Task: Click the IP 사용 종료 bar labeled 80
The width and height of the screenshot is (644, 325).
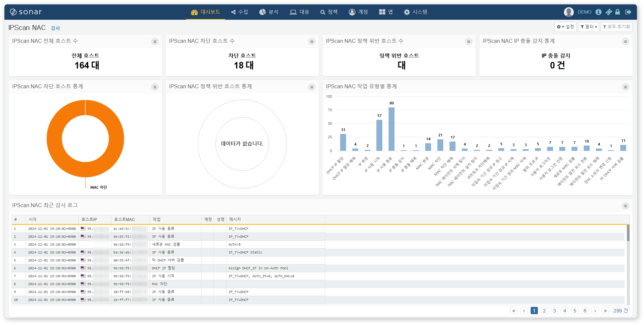Action: (392, 129)
